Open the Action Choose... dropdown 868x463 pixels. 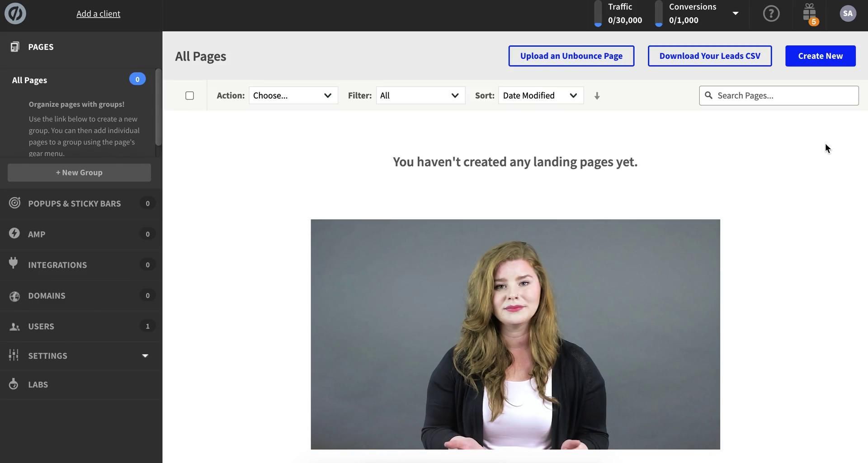click(x=293, y=95)
